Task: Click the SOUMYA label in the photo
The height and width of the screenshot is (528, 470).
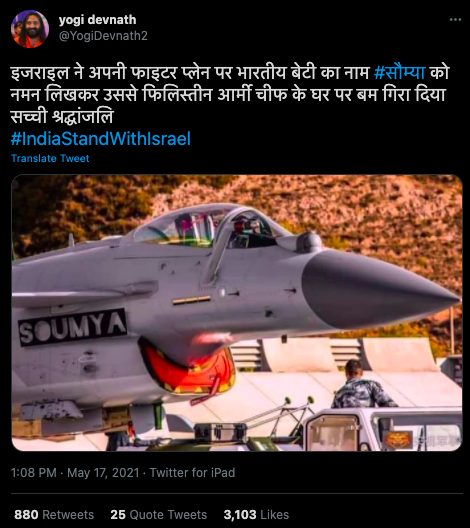Action: [72, 328]
